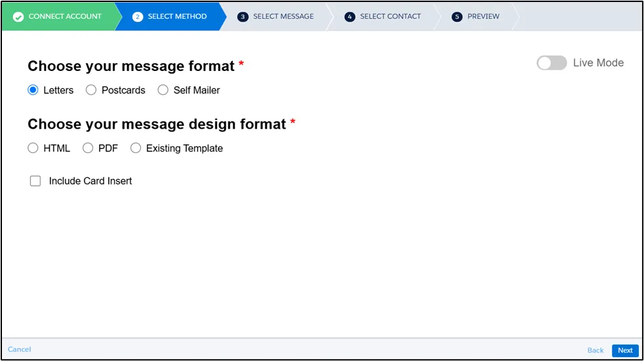This screenshot has width=644, height=361.
Task: Open the SELECT CONTACT step label
Action: coord(390,16)
